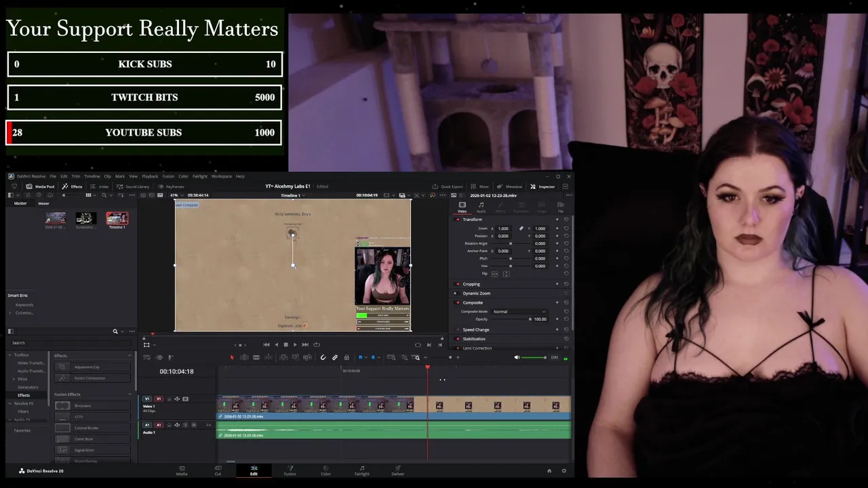Switch to the Color page

point(325,470)
